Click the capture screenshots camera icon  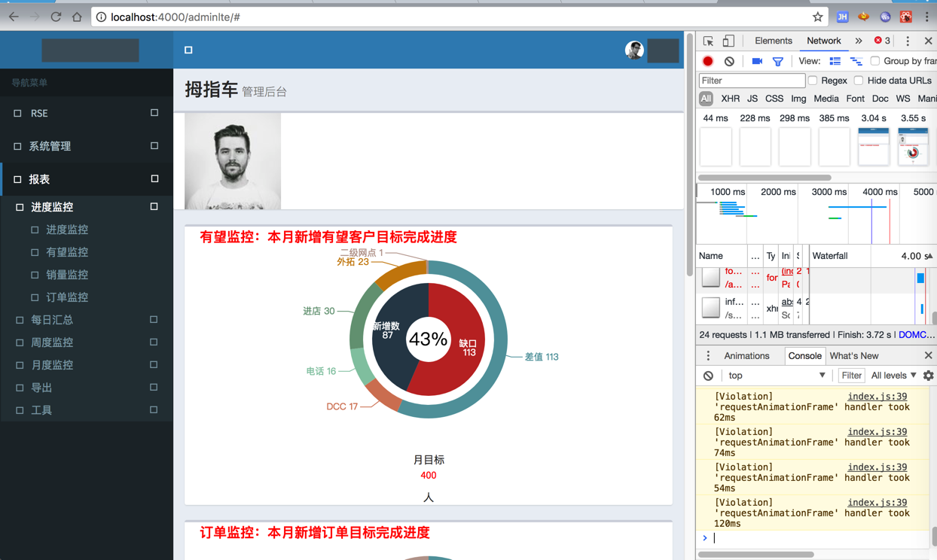[x=757, y=61]
